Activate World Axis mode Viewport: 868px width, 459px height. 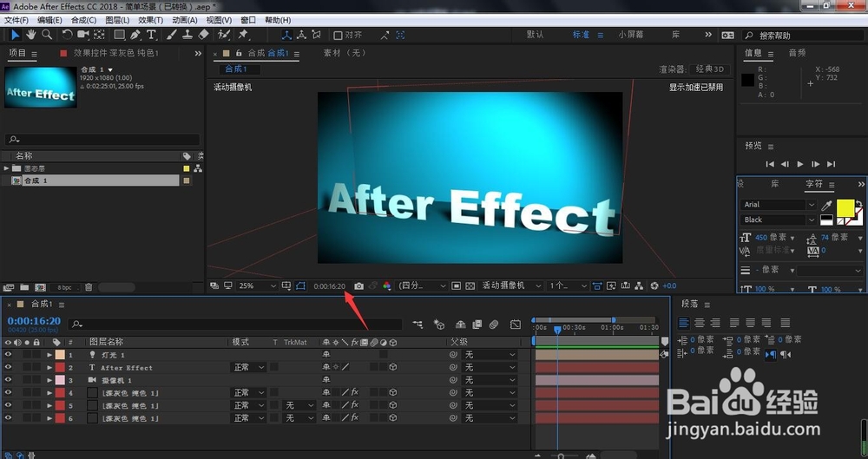click(x=301, y=35)
